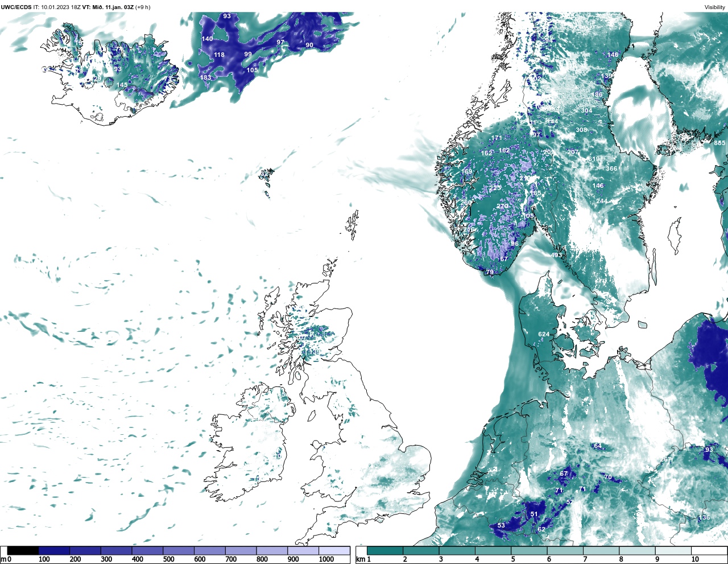Click the '1000' tick on metre legend
Image resolution: width=728 pixels, height=564 pixels.
coord(326,559)
